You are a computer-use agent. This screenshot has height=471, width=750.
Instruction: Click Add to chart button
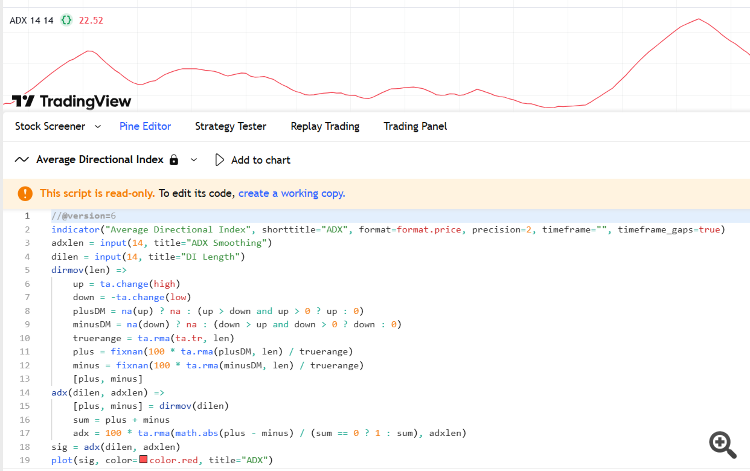tap(253, 160)
